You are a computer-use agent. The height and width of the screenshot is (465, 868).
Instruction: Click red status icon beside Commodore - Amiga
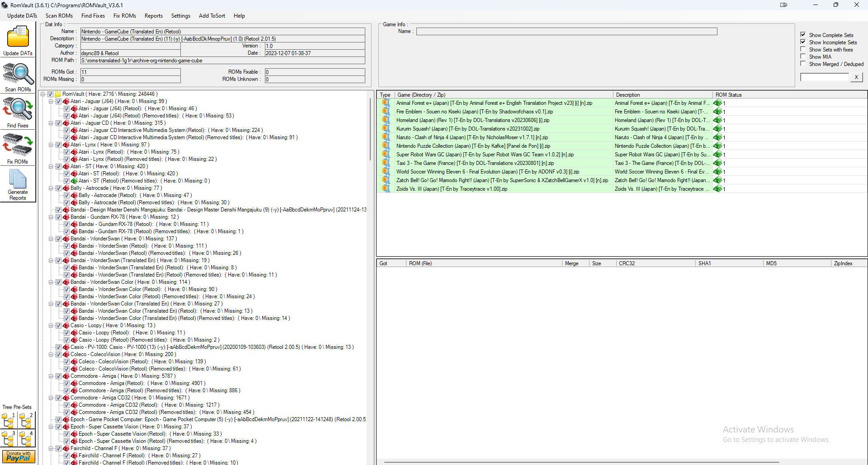click(66, 376)
